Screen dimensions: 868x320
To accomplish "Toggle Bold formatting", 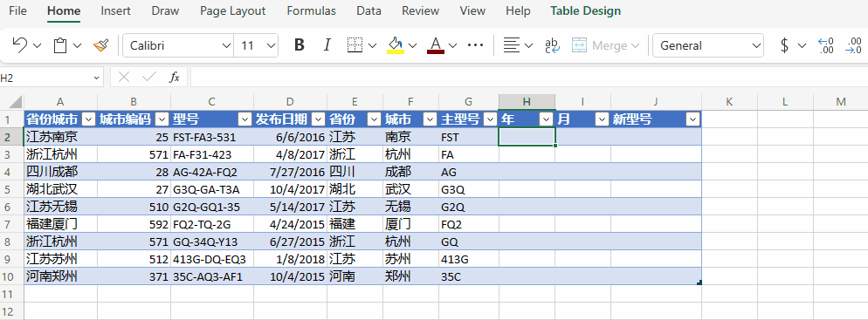I will (300, 45).
